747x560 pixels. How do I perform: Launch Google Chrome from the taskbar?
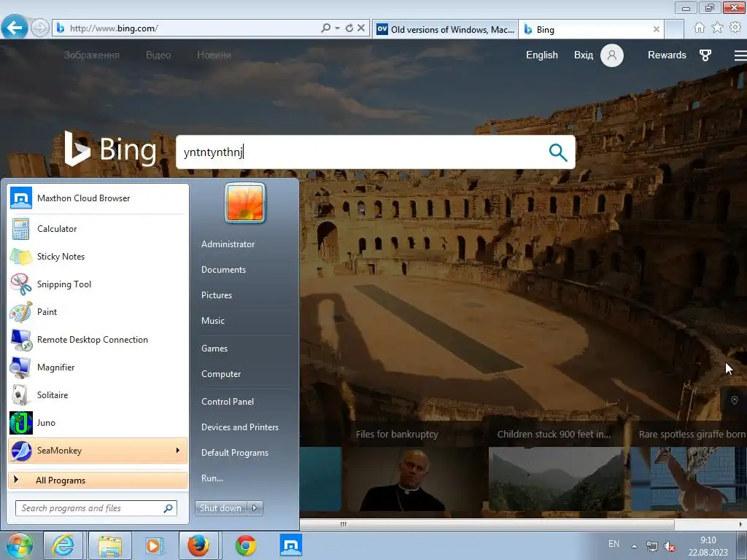pos(245,545)
